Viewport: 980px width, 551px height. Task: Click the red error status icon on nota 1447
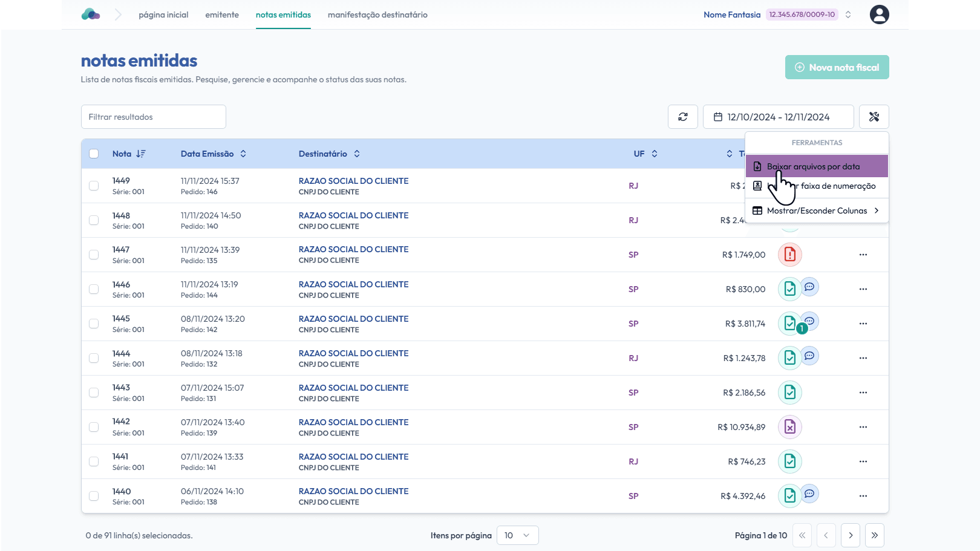pos(789,254)
